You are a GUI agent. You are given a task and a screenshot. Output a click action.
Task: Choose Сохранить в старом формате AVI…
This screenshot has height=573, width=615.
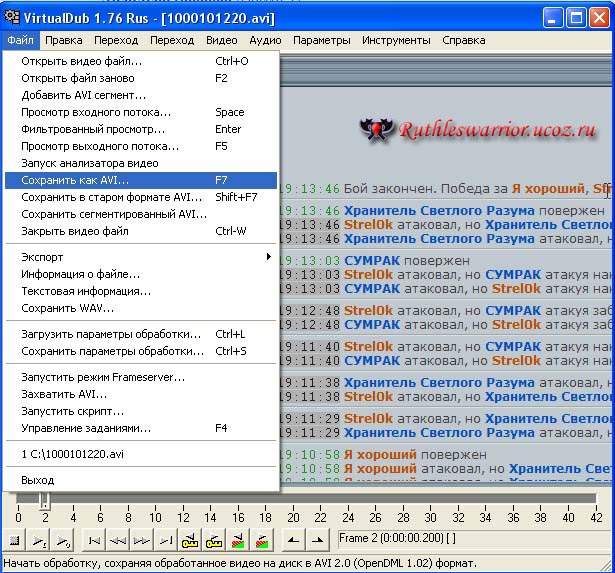pyautogui.click(x=141, y=197)
